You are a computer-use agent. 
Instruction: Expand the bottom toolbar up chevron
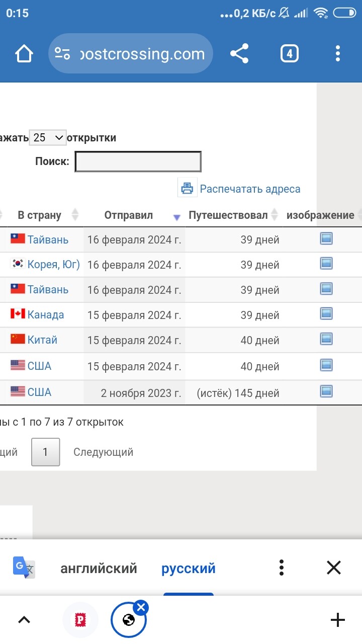point(24,620)
